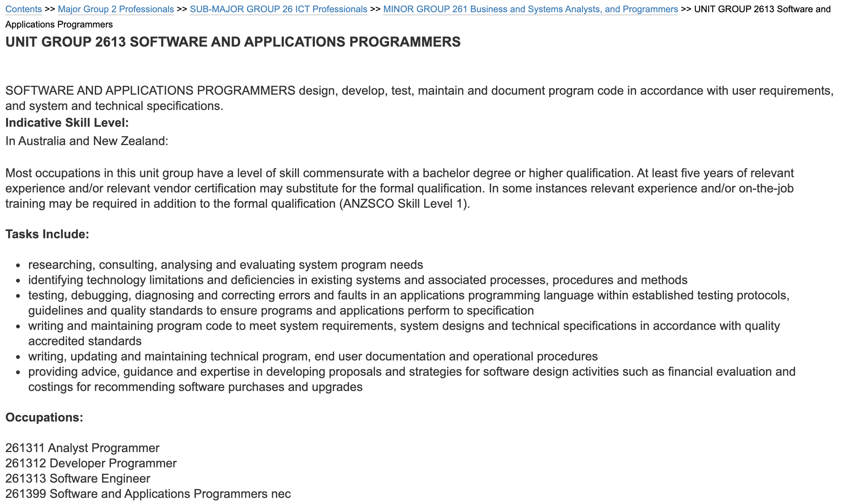The image size is (850, 504).
Task: Select the 261313 Software Engineer entry
Action: coord(78,478)
